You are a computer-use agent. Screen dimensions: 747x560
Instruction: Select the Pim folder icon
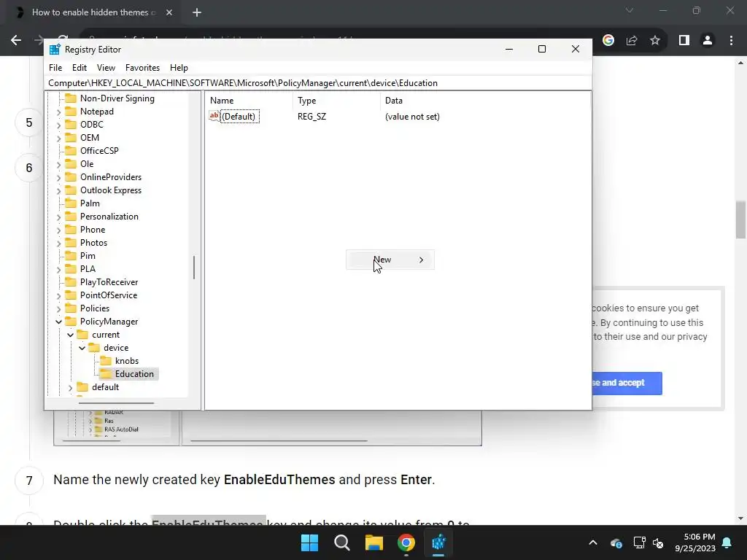pos(71,256)
